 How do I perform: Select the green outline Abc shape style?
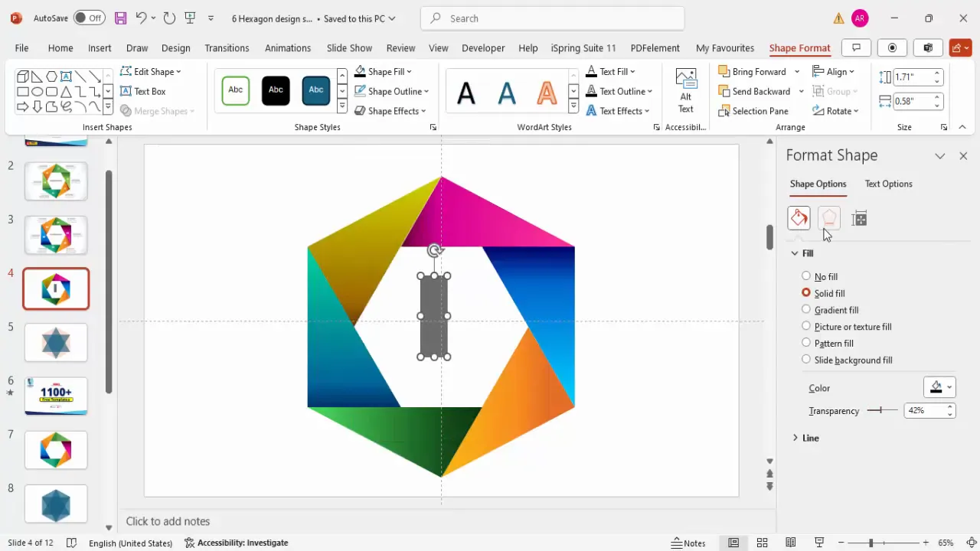tap(236, 90)
